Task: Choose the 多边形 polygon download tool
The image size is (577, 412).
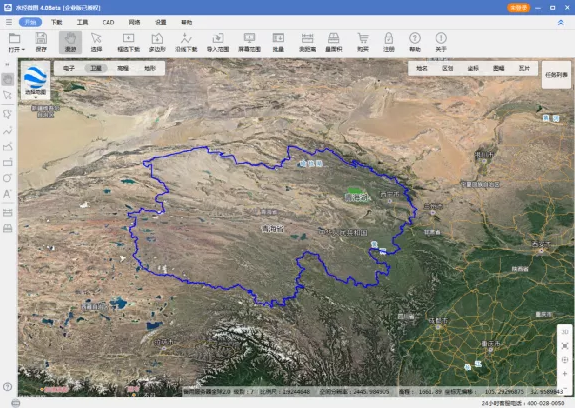Action: click(x=157, y=42)
